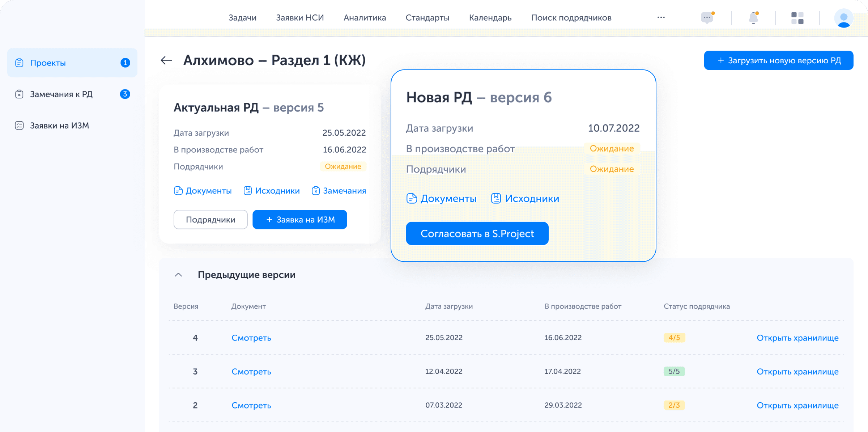Viewport: 868px width, 432px height.
Task: Open Исходники in Актуальная РД card
Action: (x=272, y=191)
